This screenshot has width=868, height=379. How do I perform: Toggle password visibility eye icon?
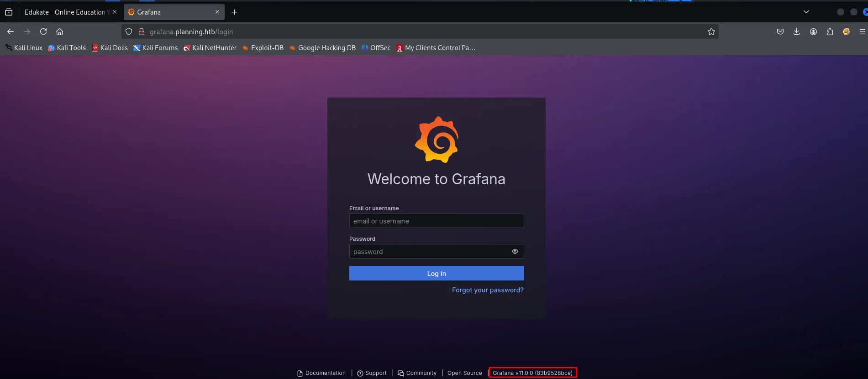tap(515, 251)
